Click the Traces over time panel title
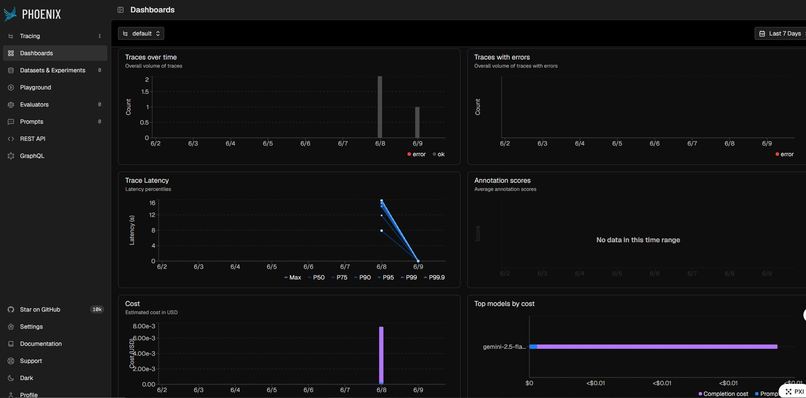 coord(151,57)
